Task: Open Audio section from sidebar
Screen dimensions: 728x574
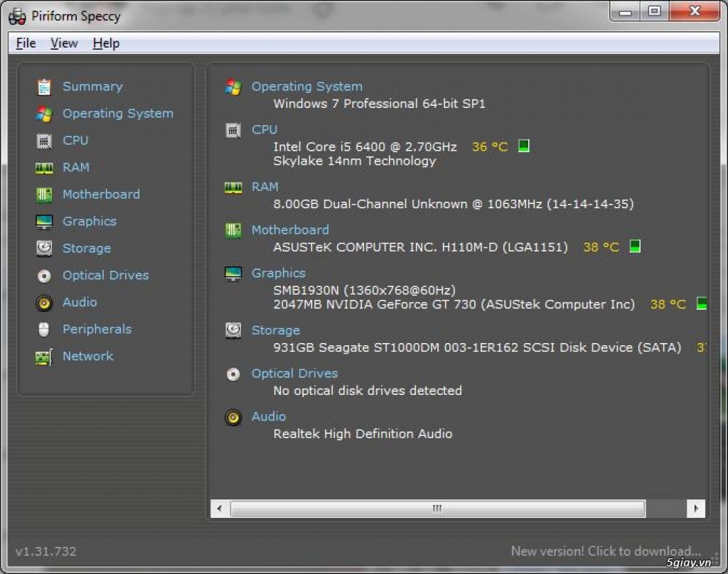Action: click(80, 302)
